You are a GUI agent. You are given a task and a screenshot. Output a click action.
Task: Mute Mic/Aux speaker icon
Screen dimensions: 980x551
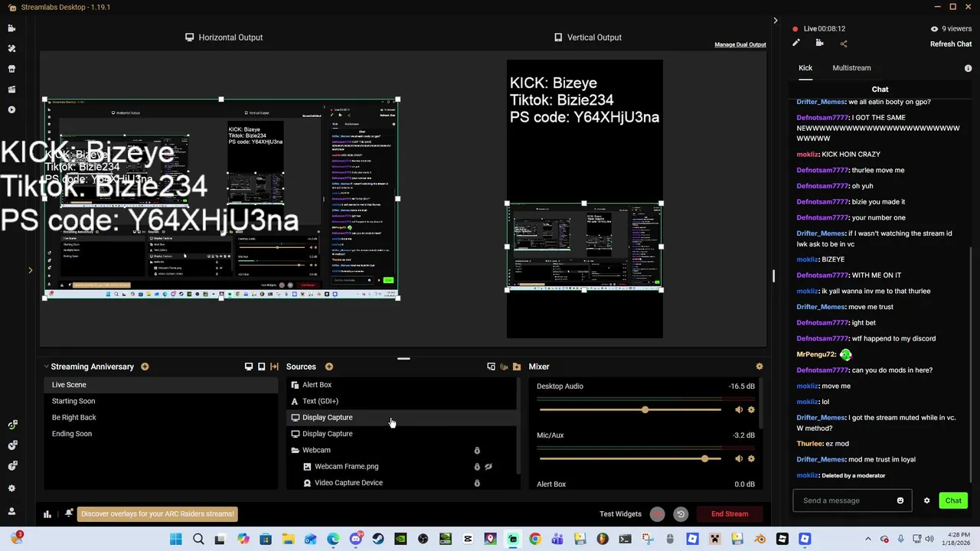point(739,459)
